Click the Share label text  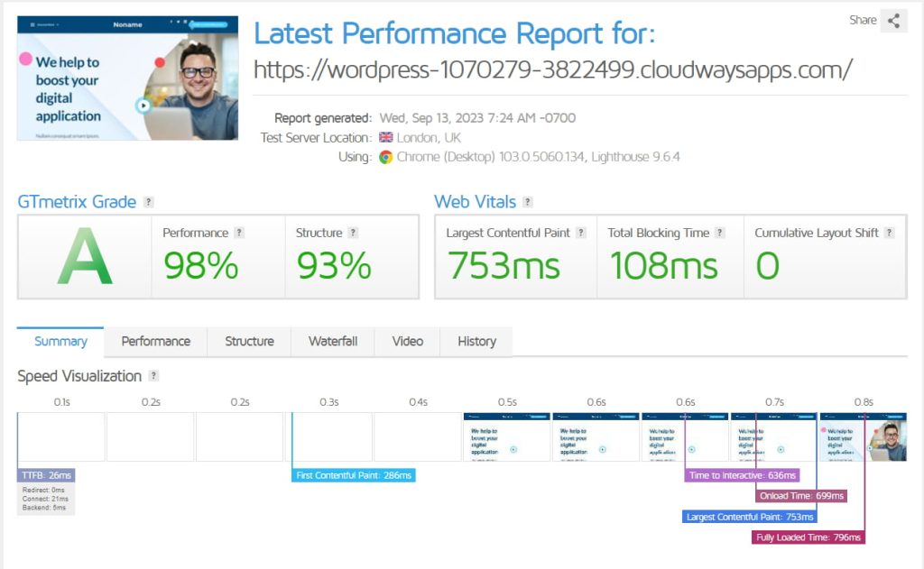(863, 20)
